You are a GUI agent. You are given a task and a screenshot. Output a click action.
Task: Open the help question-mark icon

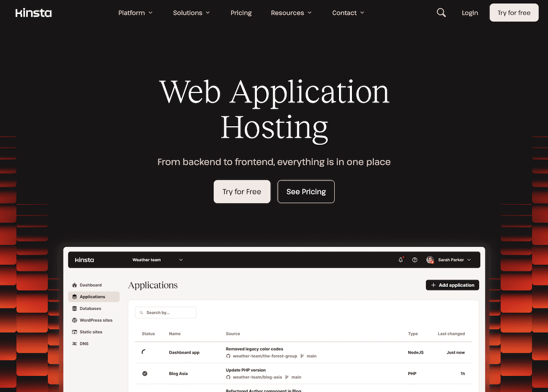tap(415, 260)
